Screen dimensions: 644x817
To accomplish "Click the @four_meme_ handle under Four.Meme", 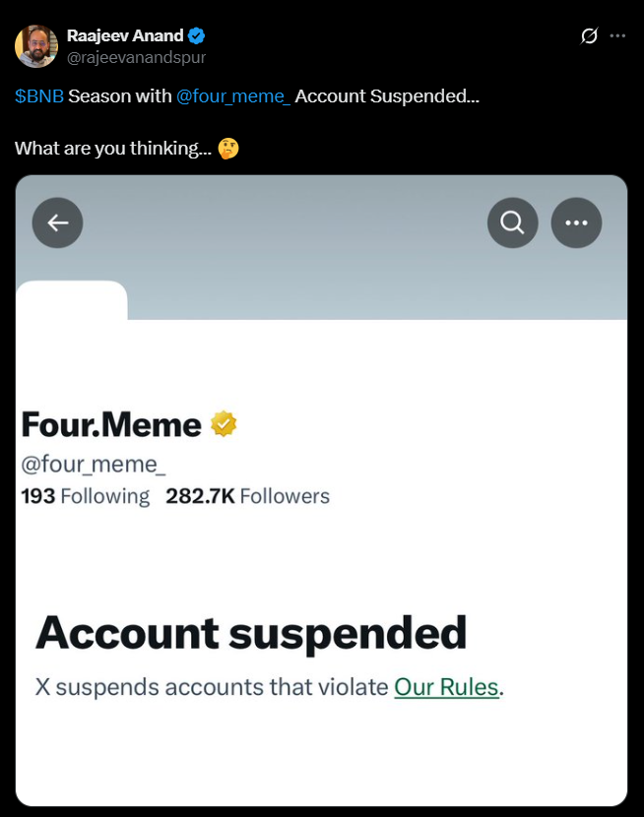I will 94,461.
